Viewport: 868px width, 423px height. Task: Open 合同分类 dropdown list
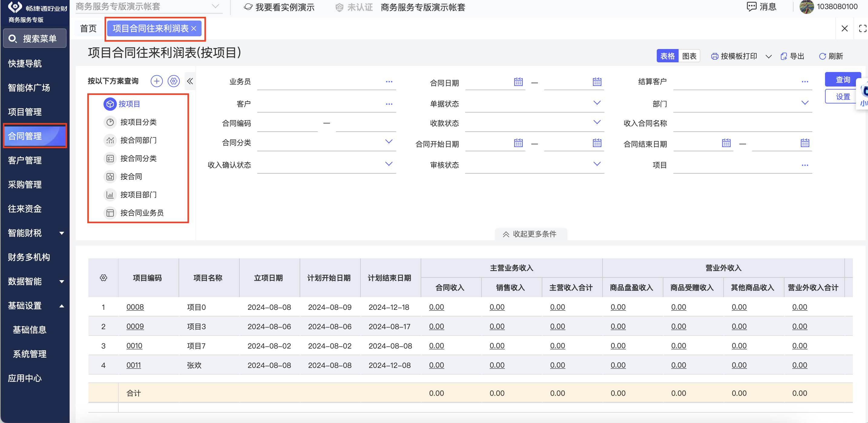[389, 142]
